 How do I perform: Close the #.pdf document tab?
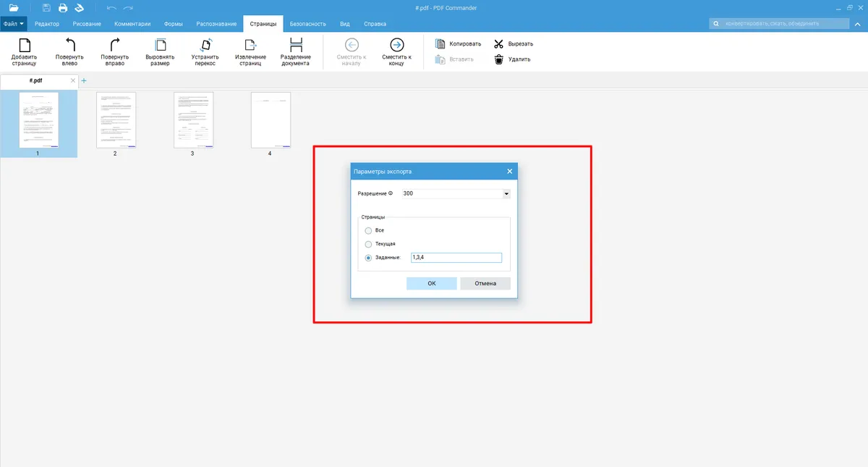pyautogui.click(x=72, y=80)
